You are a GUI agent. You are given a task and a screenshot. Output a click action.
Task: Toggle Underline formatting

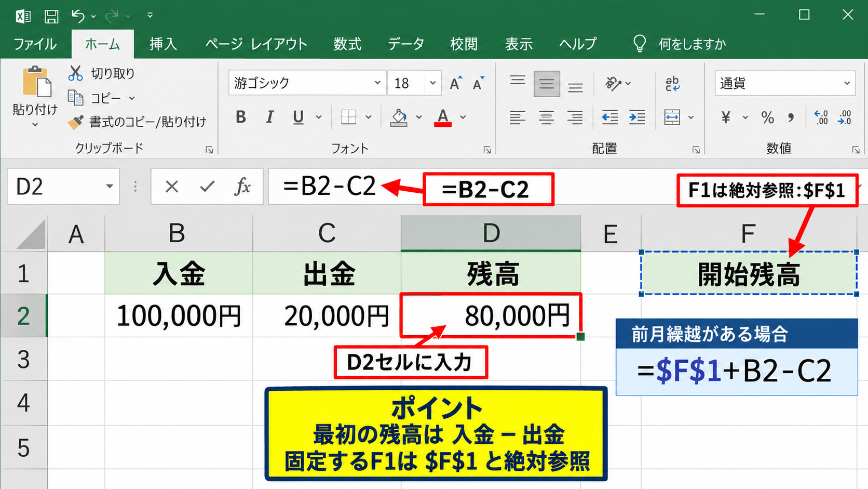pos(298,117)
